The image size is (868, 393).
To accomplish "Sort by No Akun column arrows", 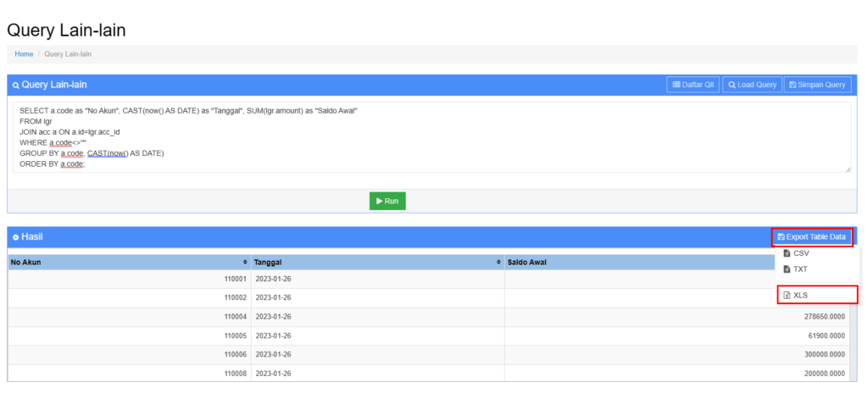I will click(x=245, y=263).
